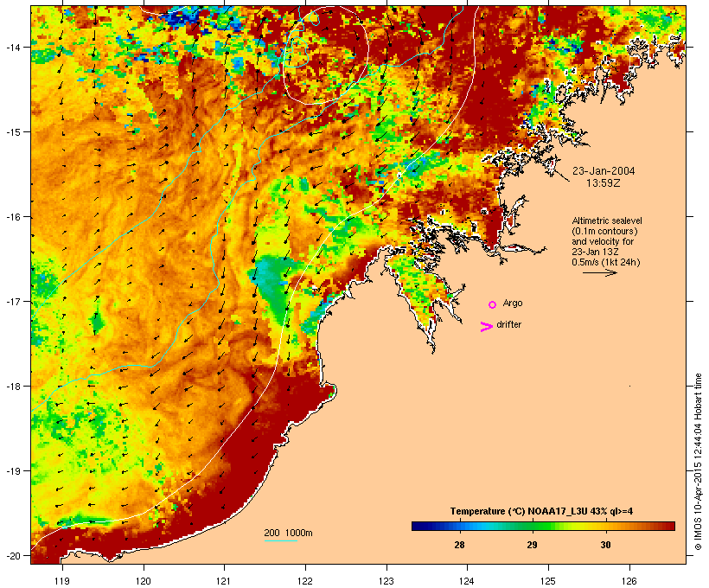Click the longitude axis label 119
The image size is (709, 588).
click(62, 581)
